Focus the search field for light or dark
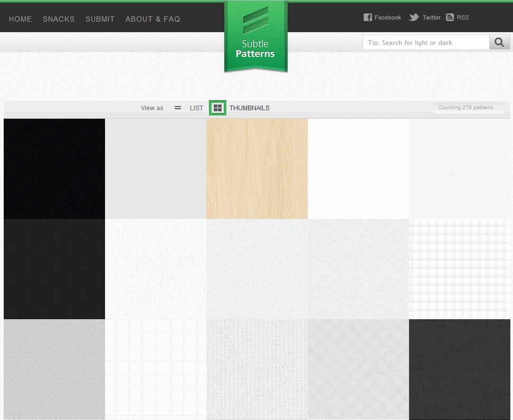 coord(426,42)
